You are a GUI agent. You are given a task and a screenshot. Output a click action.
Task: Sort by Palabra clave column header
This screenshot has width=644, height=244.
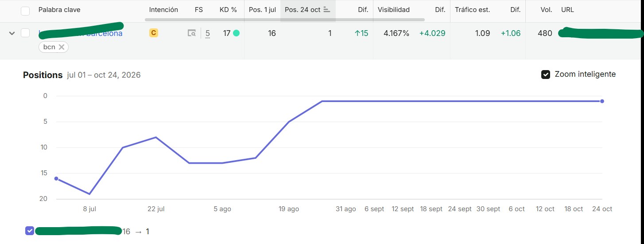point(59,10)
